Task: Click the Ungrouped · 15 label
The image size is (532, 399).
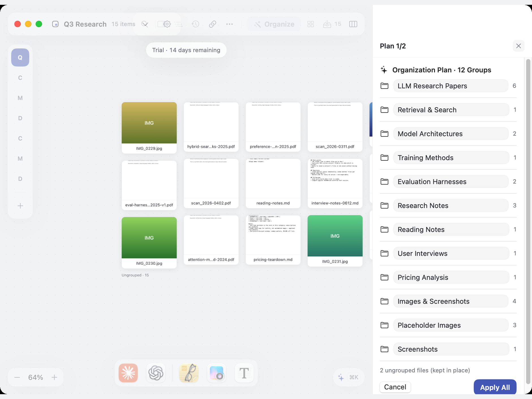Action: pos(135,275)
